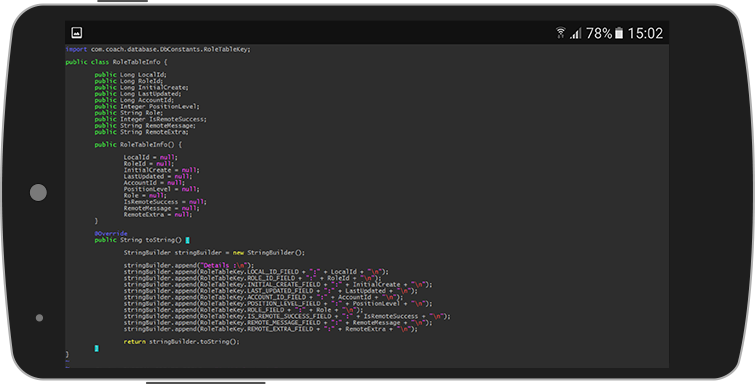Click the 'return stringBuilder.toString();' line

point(182,342)
